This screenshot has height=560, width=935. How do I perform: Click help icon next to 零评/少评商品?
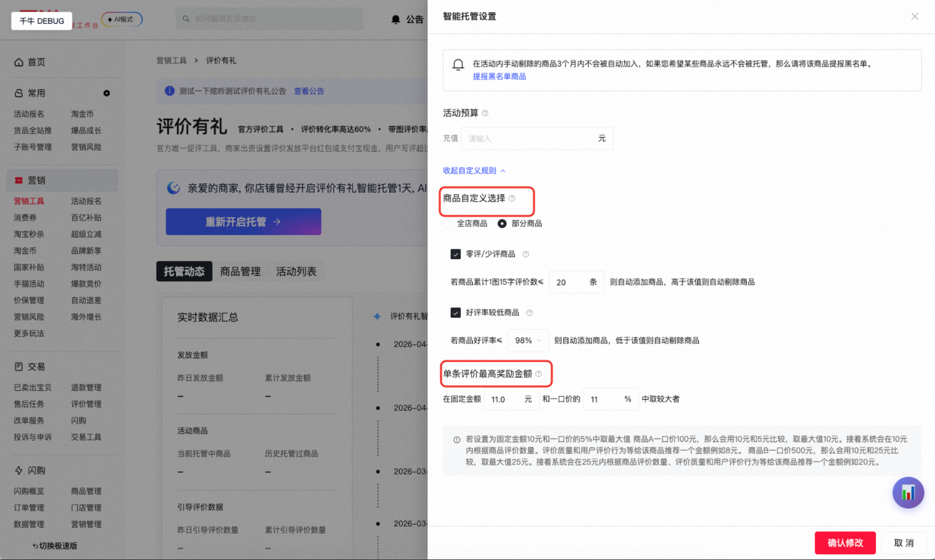click(526, 254)
